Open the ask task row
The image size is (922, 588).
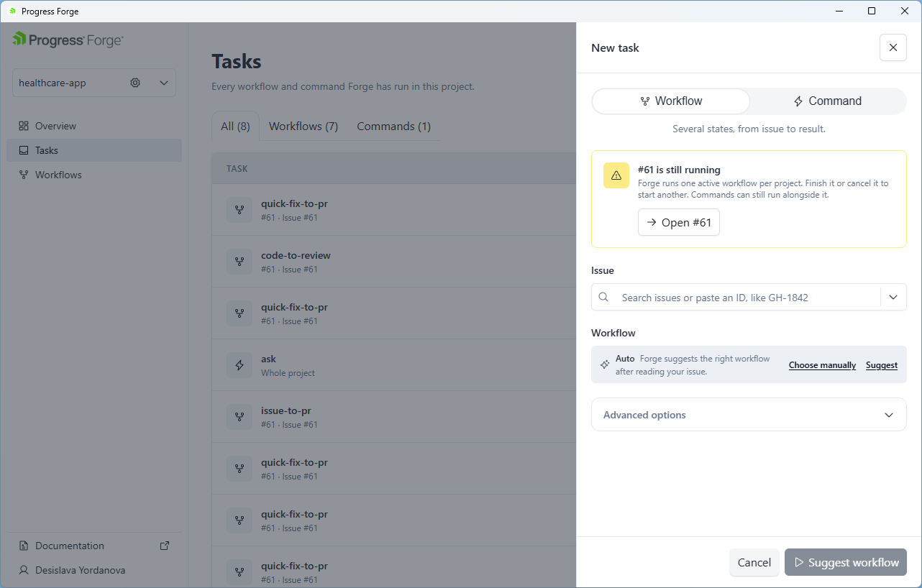pyautogui.click(x=394, y=365)
